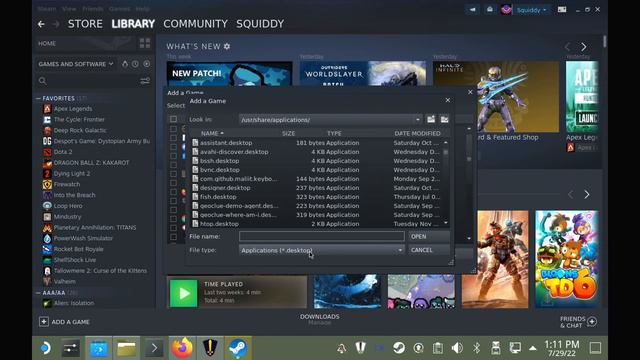640x360 pixels.
Task: Click file list scrollbar up arrow
Action: click(445, 142)
